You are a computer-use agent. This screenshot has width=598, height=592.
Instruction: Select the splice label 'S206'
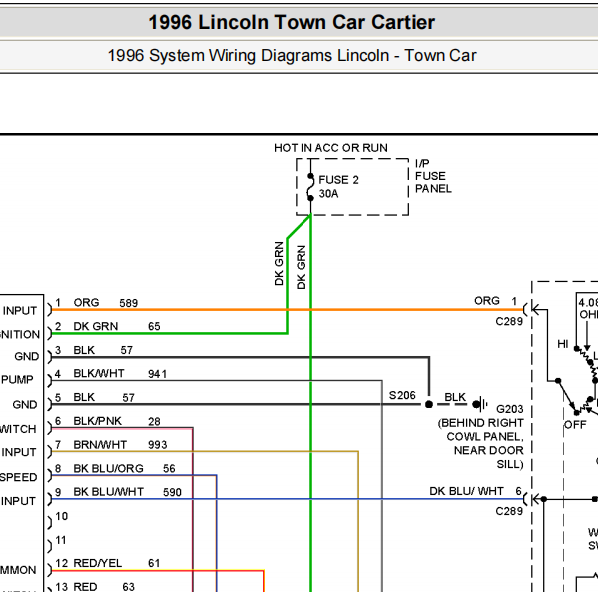[x=402, y=396]
